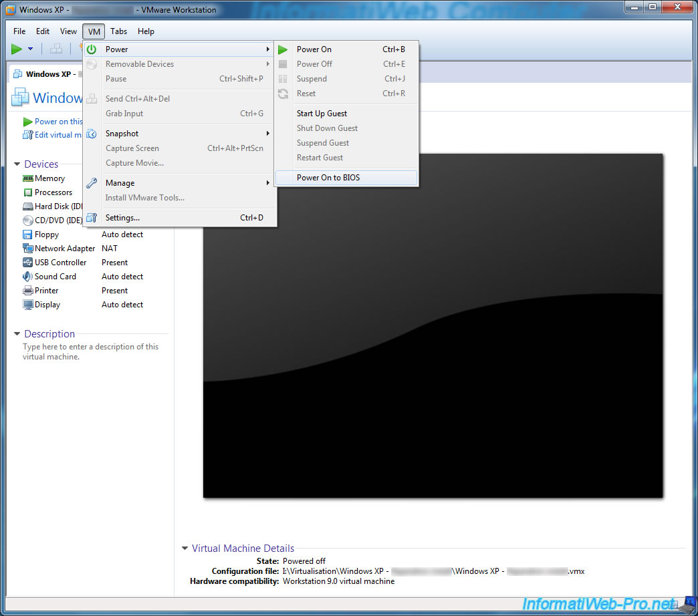Select Power On with Ctrl+B shortcut
The height and width of the screenshot is (616, 698).
346,49
